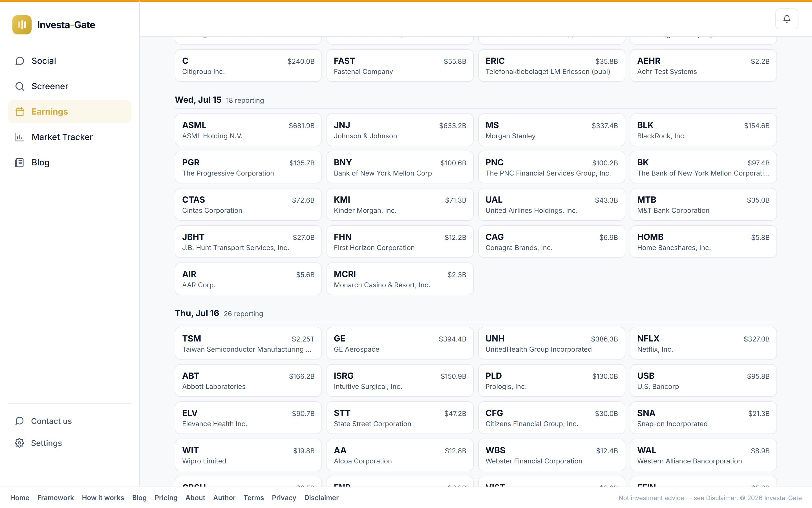Click the About footer link
Screen dimensions: 812x508
195,498
